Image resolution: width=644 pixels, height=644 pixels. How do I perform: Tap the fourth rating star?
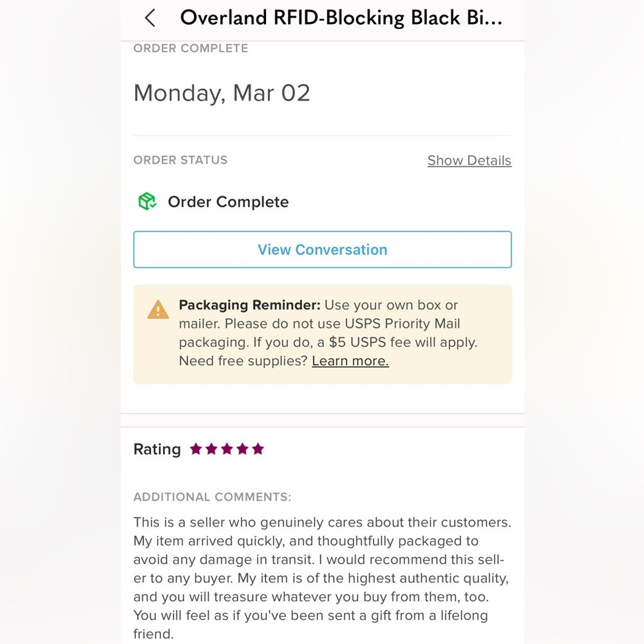[x=243, y=449]
